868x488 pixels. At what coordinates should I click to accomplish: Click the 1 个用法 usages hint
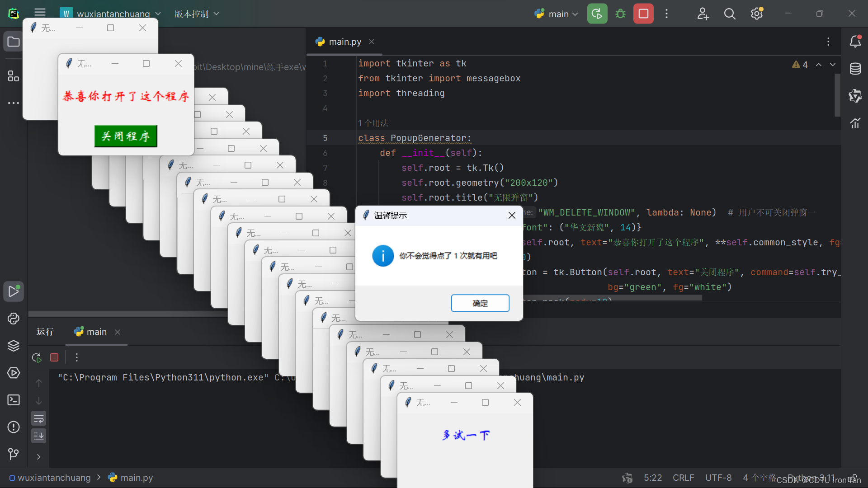coord(373,123)
